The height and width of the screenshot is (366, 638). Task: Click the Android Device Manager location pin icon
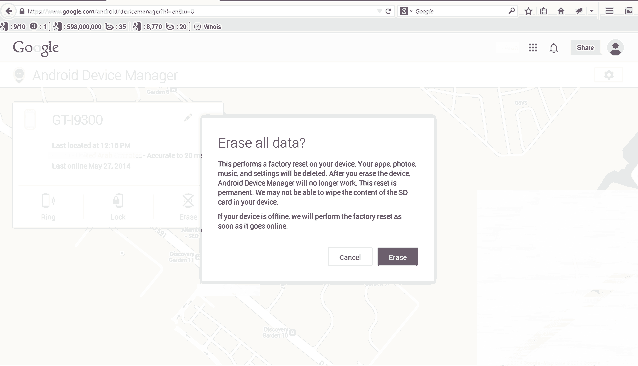coord(19,76)
